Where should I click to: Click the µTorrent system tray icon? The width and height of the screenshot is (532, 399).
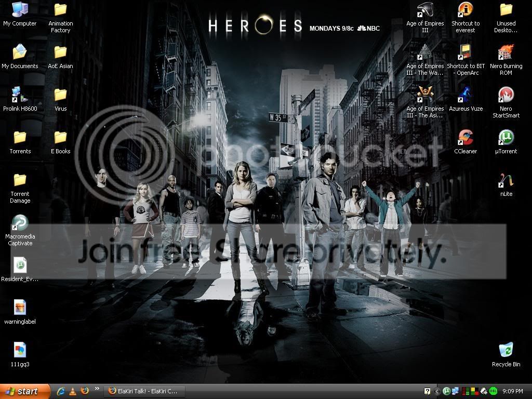(x=446, y=391)
